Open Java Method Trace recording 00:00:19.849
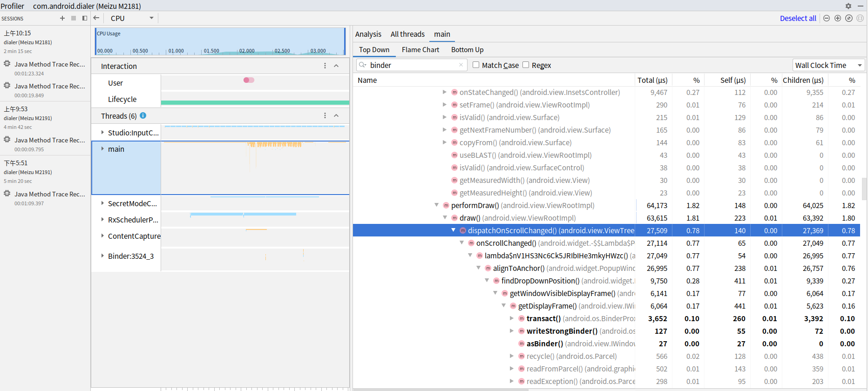 coord(45,90)
